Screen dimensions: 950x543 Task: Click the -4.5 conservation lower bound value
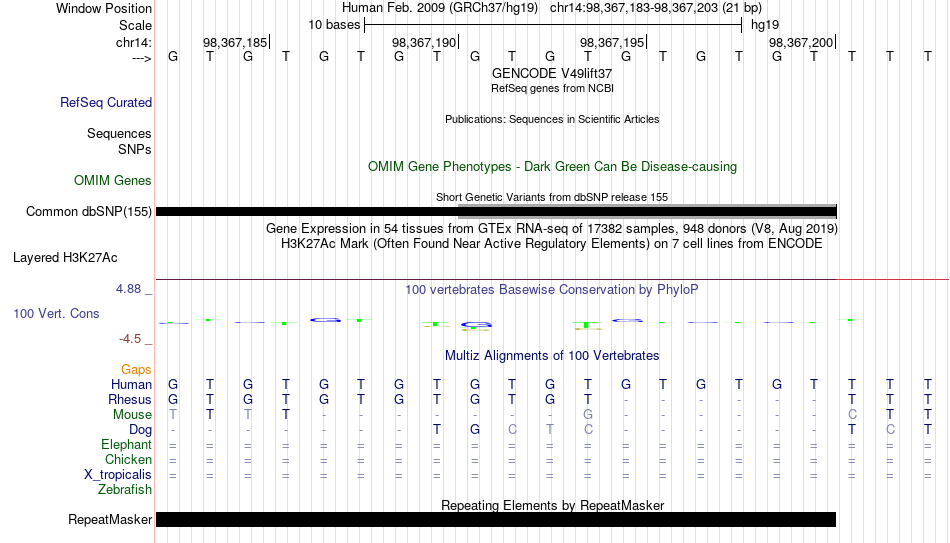130,339
